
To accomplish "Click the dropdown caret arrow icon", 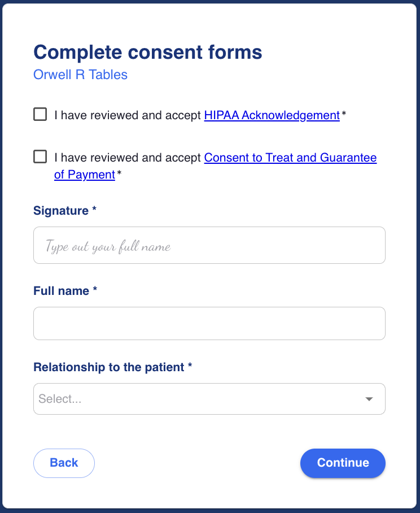I will pos(369,399).
